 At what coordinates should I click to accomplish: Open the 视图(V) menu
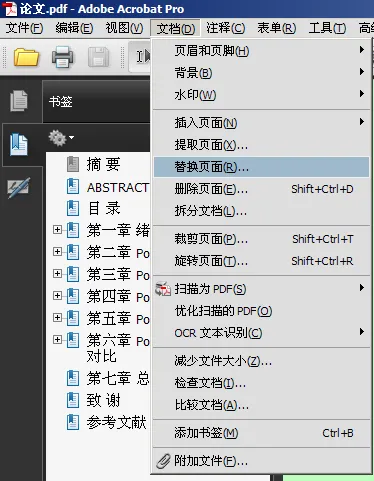124,28
